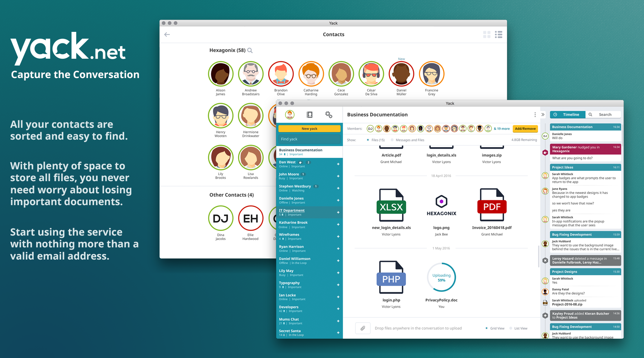This screenshot has height=358, width=644.
Task: Click the plus icon on the Dan West row
Action: pyautogui.click(x=338, y=164)
